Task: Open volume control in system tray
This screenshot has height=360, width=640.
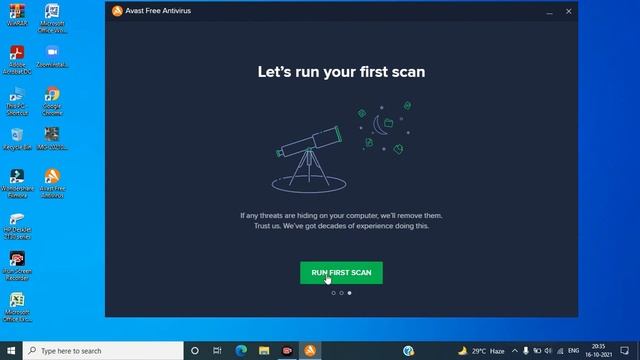Action: (548, 351)
